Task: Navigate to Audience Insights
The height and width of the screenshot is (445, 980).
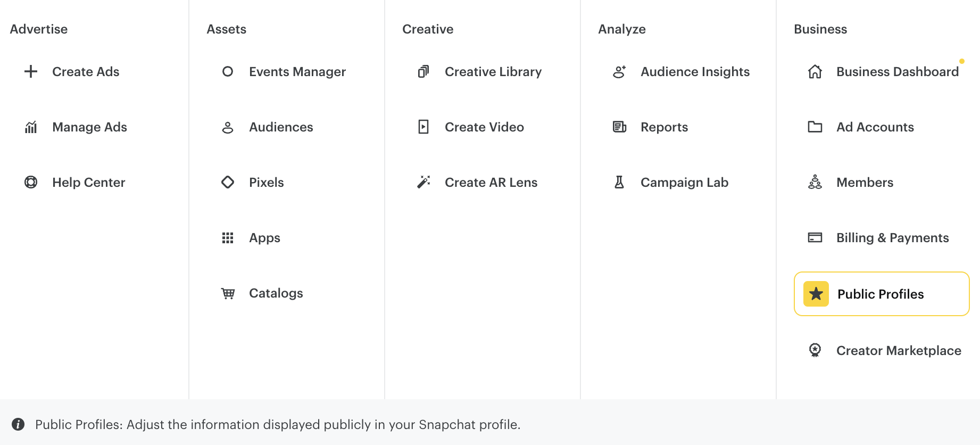Action: point(695,71)
